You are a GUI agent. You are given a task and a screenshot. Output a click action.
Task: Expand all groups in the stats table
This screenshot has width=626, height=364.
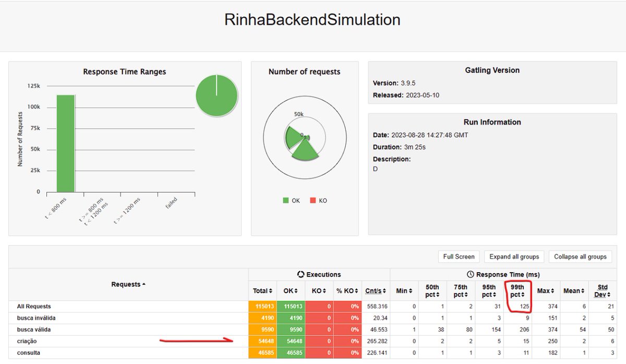point(514,257)
